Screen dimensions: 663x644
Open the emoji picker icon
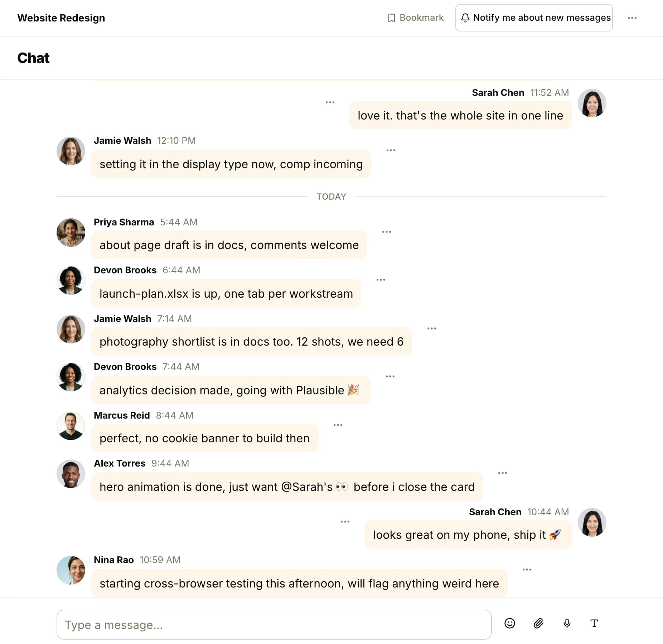click(509, 624)
